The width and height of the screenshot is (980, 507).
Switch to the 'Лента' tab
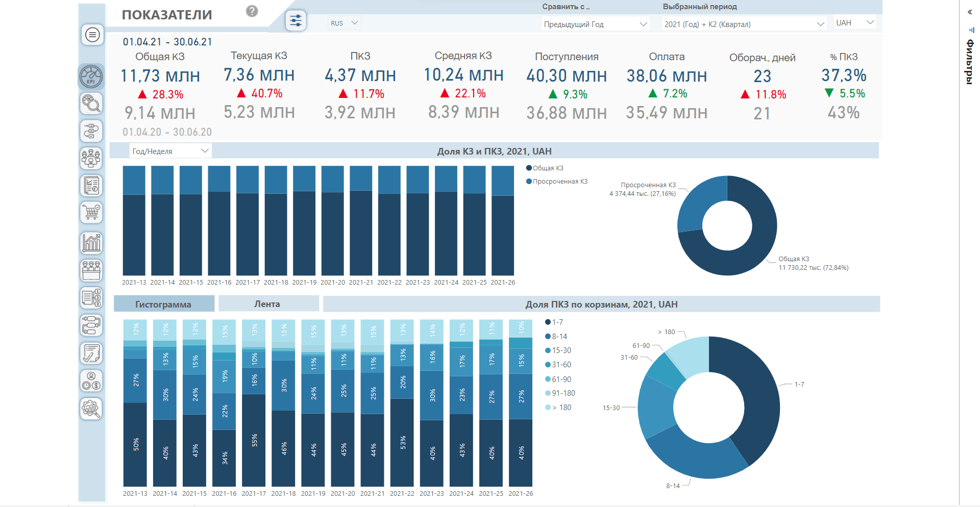pos(267,304)
